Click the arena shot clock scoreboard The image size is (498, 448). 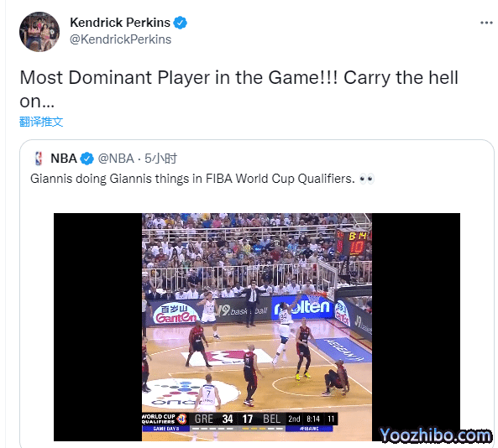(x=354, y=243)
